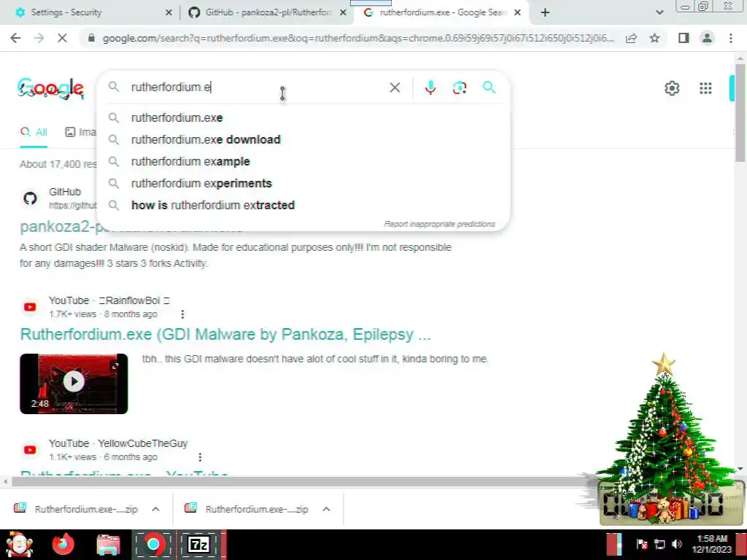Stop loading the page with X button
The height and width of the screenshot is (560, 747).
[x=62, y=38]
